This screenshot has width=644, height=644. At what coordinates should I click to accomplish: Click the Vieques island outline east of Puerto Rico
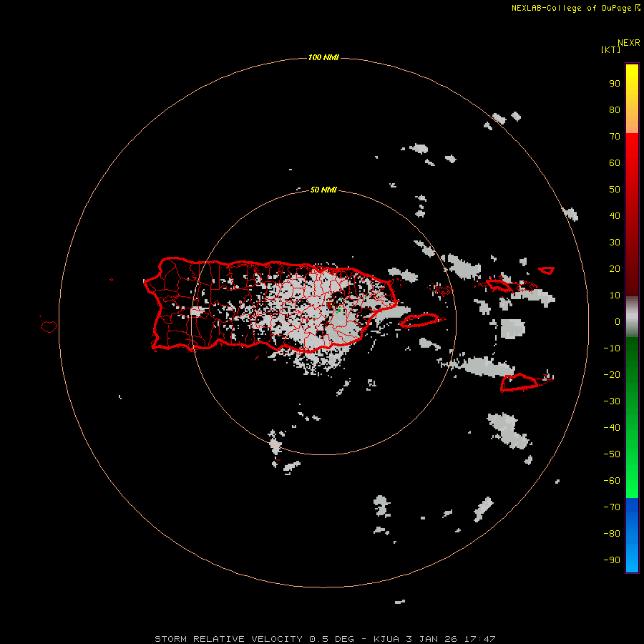point(420,321)
